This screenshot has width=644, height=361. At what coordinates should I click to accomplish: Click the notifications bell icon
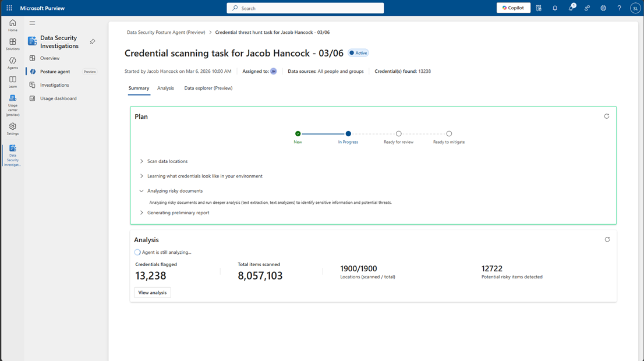coord(555,8)
